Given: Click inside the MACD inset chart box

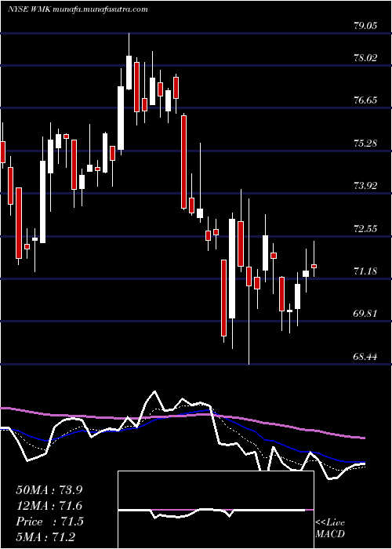Looking at the screenshot, I should (216, 510).
